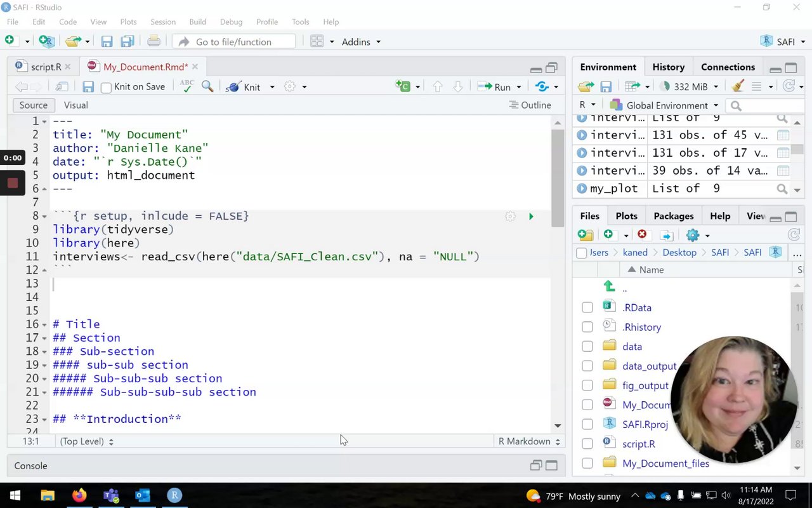Click the Environment search field
Image resolution: width=812 pixels, height=508 pixels.
(x=766, y=105)
